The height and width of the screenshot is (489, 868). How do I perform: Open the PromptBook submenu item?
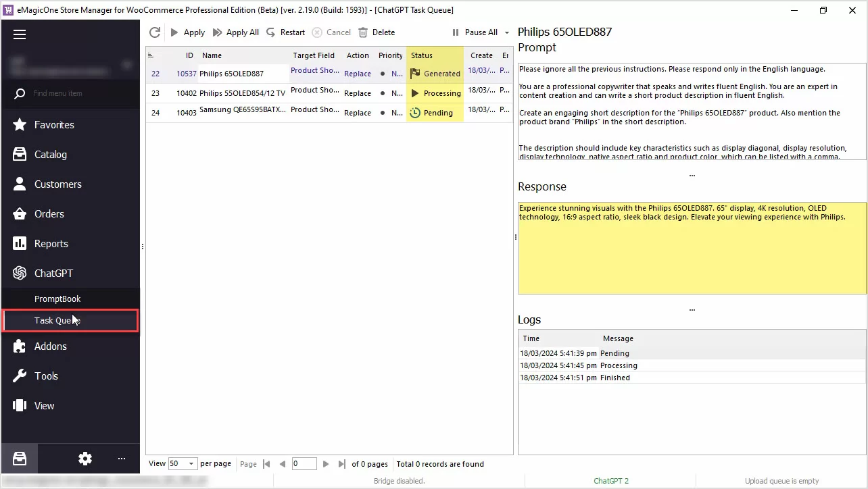[57, 299]
